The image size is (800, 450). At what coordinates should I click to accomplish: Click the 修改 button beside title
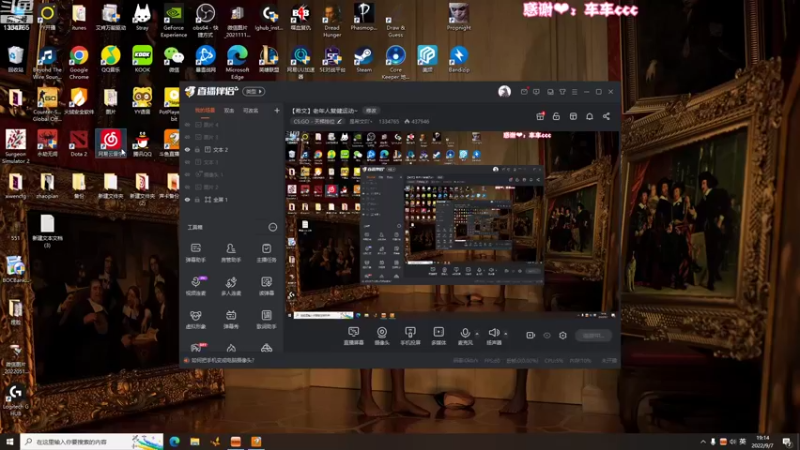371,111
